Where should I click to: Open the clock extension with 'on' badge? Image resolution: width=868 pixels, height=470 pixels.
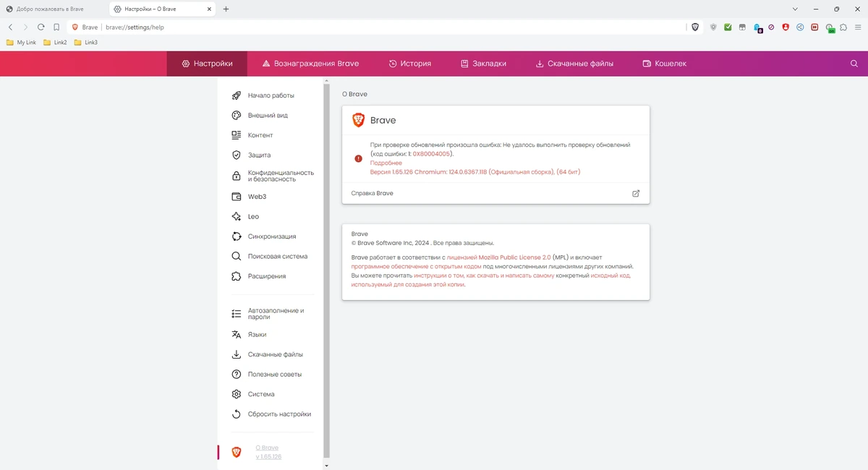[x=830, y=27]
